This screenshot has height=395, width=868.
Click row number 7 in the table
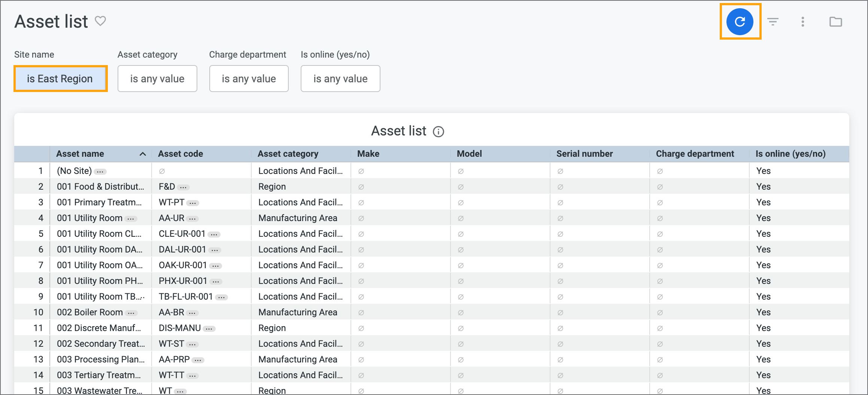41,265
